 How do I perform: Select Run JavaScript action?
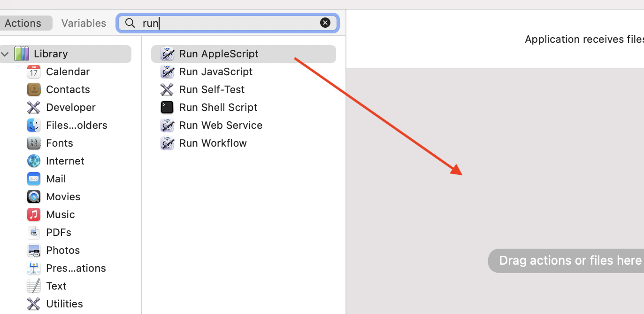(x=215, y=72)
